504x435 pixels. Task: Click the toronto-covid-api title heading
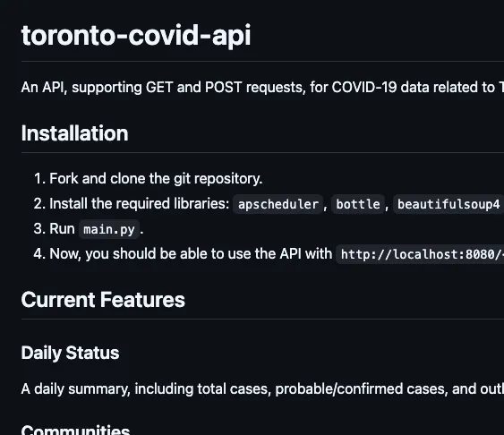[136, 35]
